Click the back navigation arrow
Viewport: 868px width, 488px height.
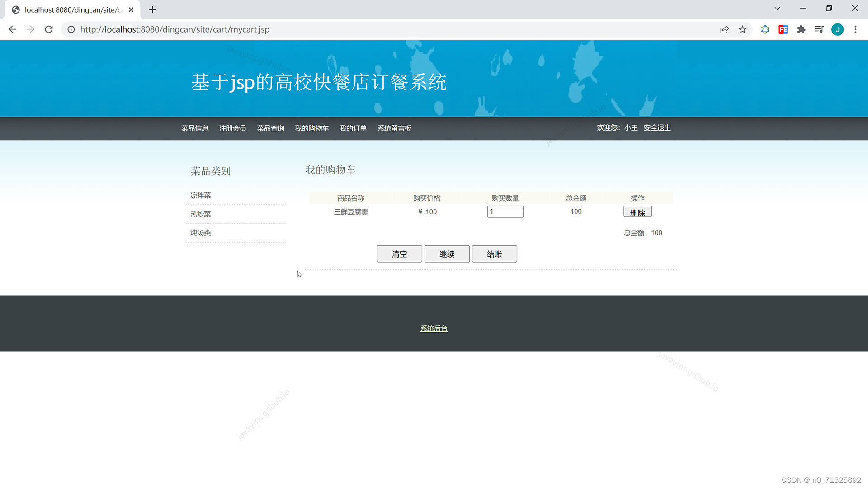coord(12,29)
